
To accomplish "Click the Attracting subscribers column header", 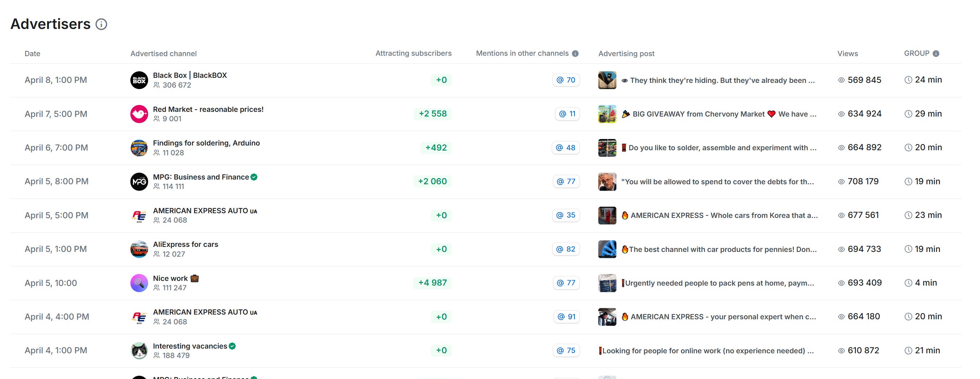I will click(x=414, y=54).
